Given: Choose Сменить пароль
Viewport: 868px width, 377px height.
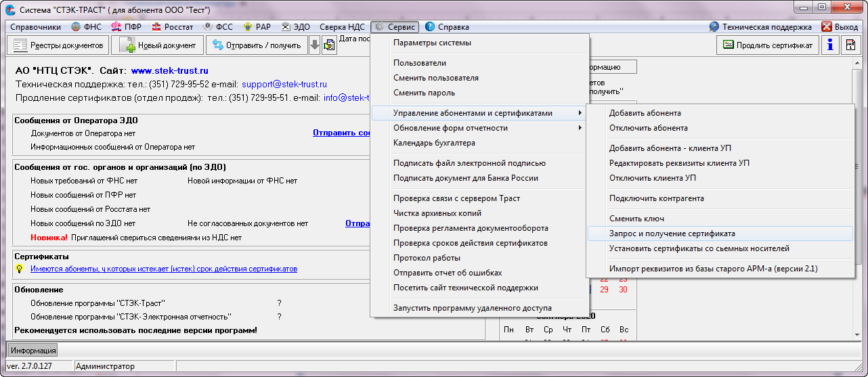Looking at the screenshot, I should [480, 93].
